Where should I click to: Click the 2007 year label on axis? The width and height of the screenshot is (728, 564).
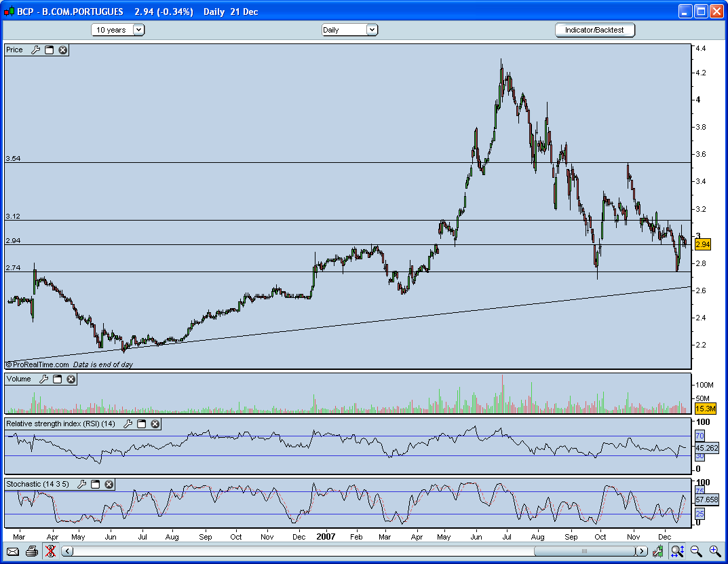(326, 537)
